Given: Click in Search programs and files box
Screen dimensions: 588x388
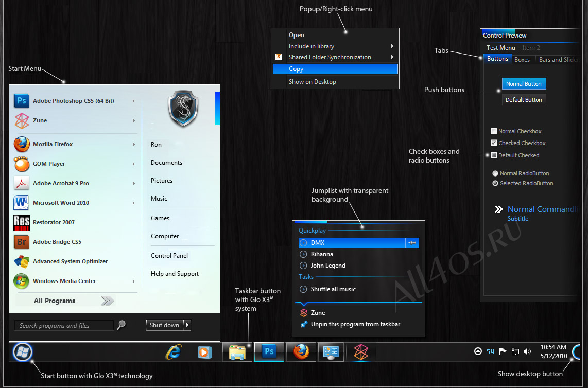Looking at the screenshot, I should click(x=64, y=325).
